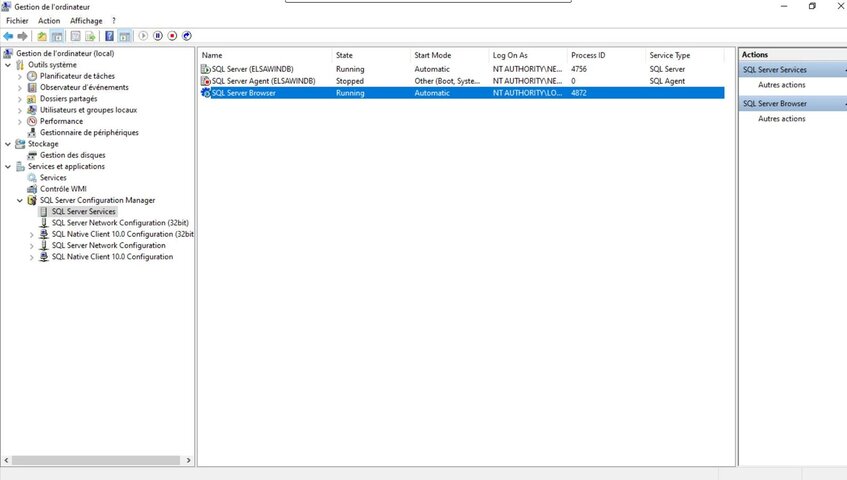The height and width of the screenshot is (480, 847).
Task: Click the Back arrow in the toolbar
Action: pos(8,36)
